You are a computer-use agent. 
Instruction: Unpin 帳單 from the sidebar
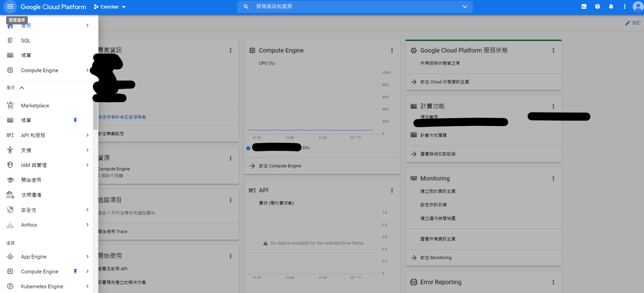coord(75,120)
